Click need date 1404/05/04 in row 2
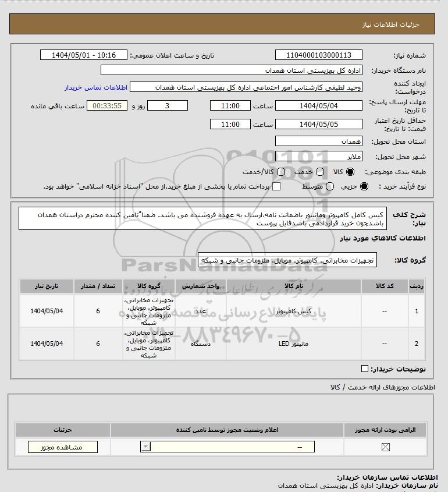 47,344
